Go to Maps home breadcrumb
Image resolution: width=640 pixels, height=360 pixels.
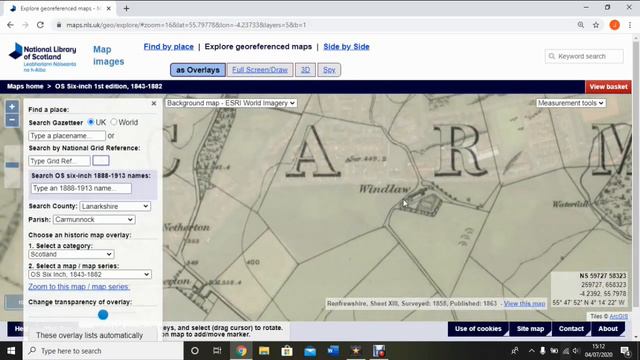click(x=25, y=87)
